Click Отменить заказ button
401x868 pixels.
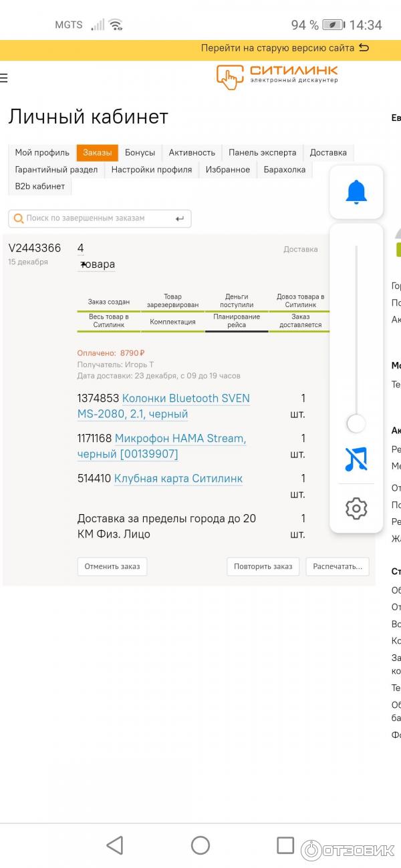pyautogui.click(x=112, y=566)
